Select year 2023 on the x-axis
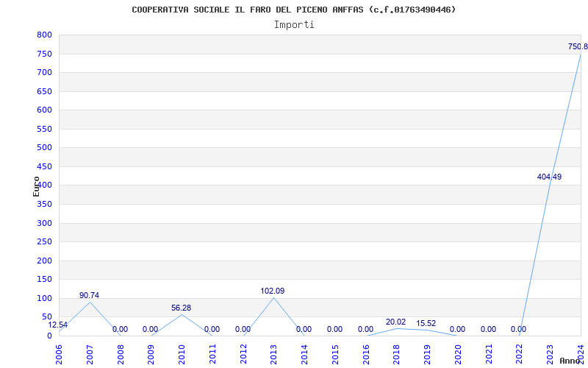This screenshot has height=368, width=588. click(x=550, y=355)
